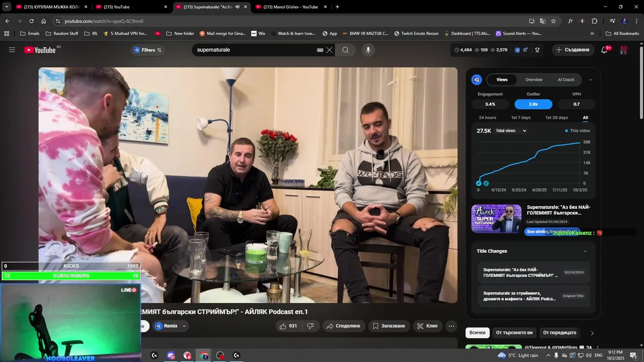644x362 pixels.
Task: Collapse the Title Changes section
Action: coord(585,251)
